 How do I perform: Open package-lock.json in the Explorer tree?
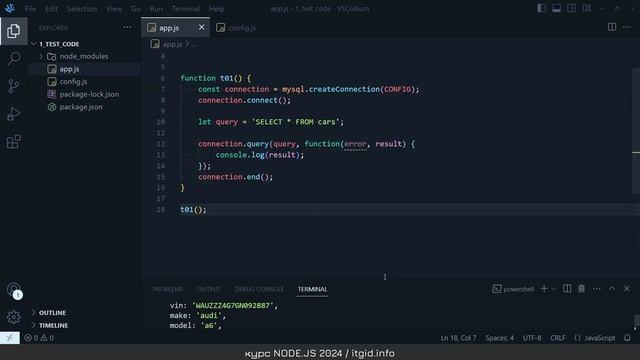84,94
